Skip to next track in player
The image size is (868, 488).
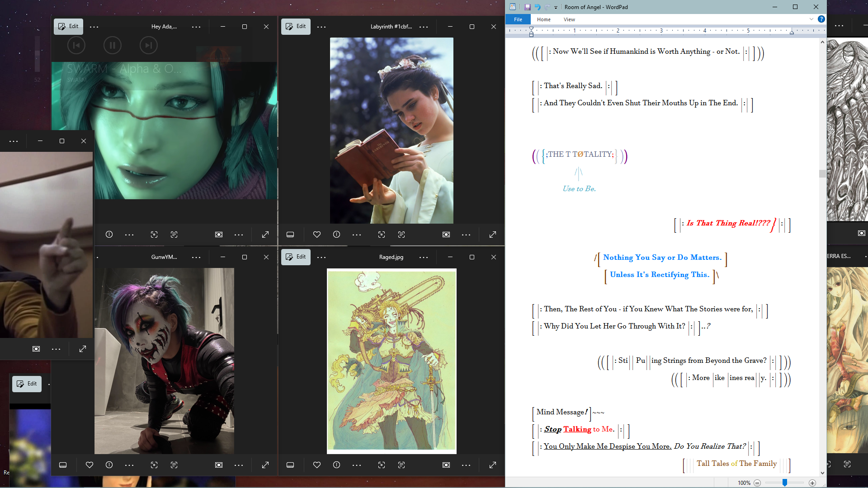point(148,45)
